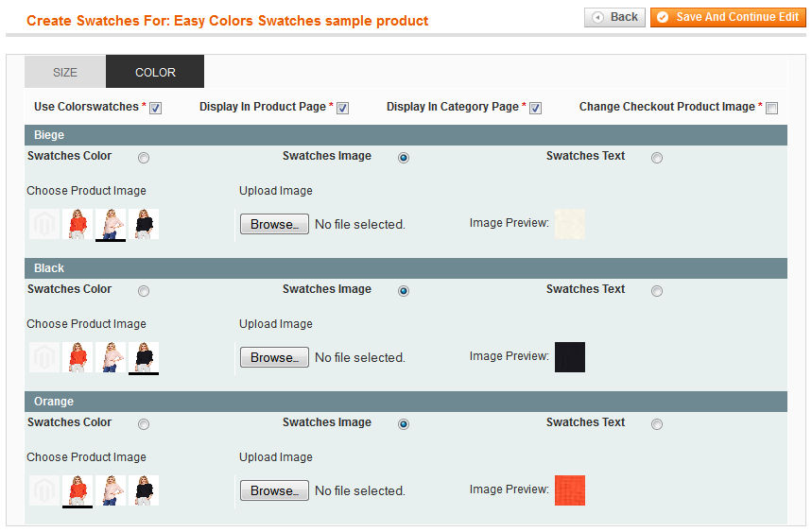Screen dimensions: 812x532
Task: Open the COLOR tab
Action: point(155,72)
